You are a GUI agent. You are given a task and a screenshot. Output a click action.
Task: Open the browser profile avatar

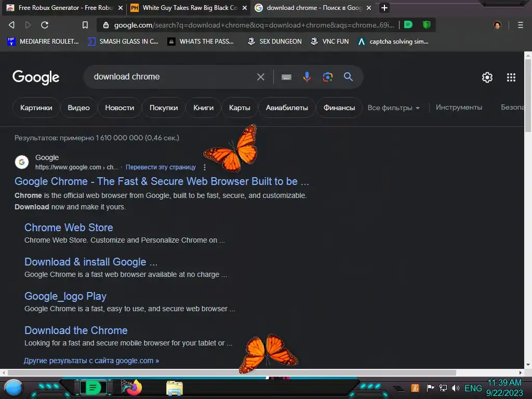click(497, 25)
